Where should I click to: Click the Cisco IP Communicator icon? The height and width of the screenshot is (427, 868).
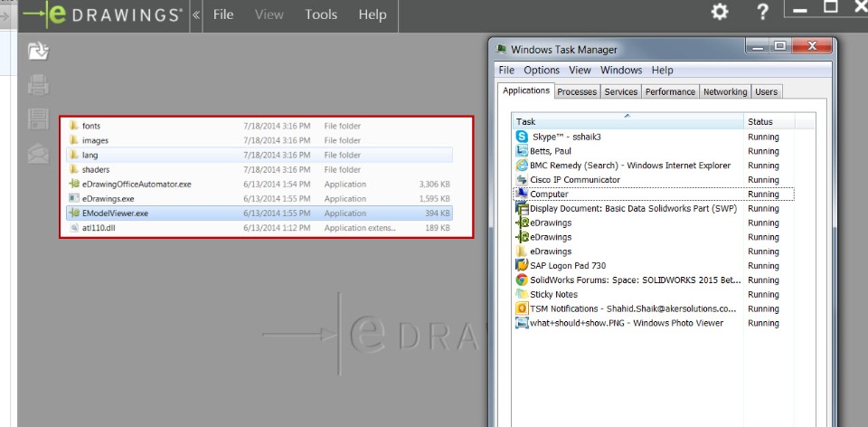pos(522,179)
